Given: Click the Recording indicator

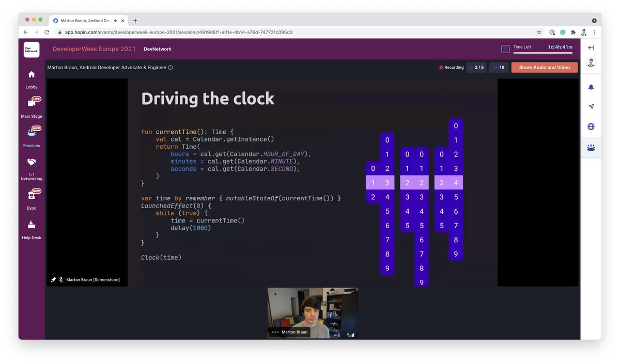Looking at the screenshot, I should [452, 67].
